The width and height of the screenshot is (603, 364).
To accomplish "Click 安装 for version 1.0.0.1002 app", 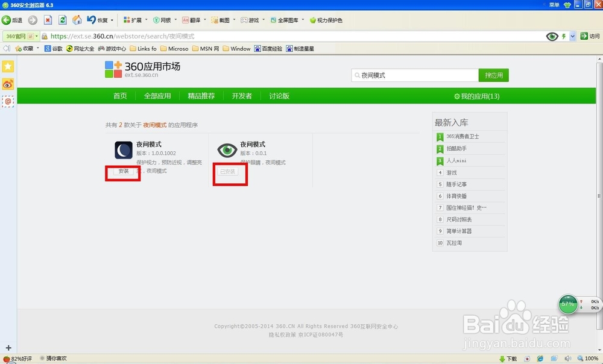I will tap(124, 171).
